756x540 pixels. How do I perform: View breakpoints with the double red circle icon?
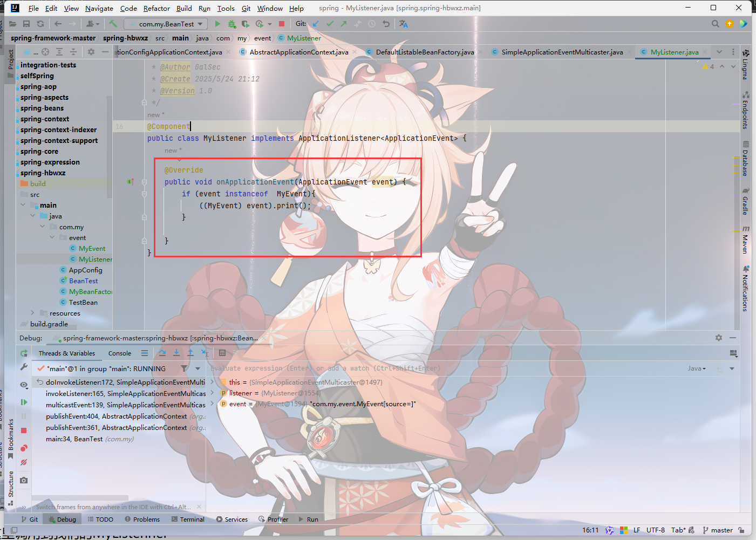tap(24, 448)
